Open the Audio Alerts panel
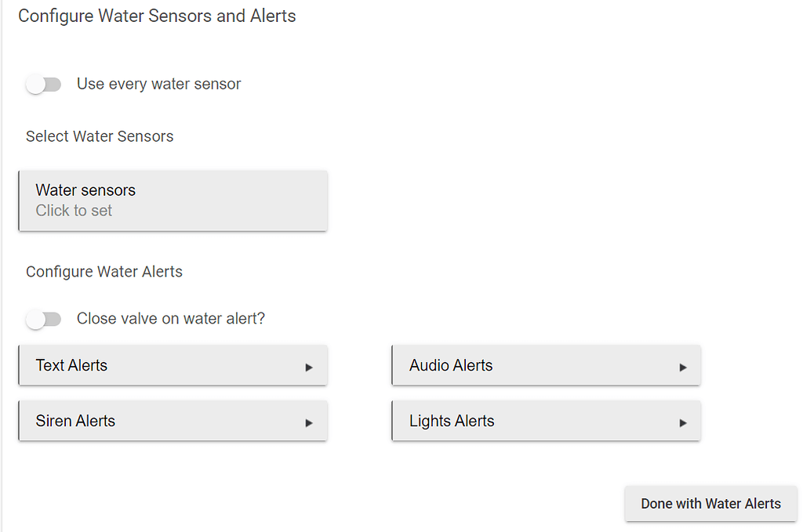803x532 pixels. pyautogui.click(x=546, y=365)
